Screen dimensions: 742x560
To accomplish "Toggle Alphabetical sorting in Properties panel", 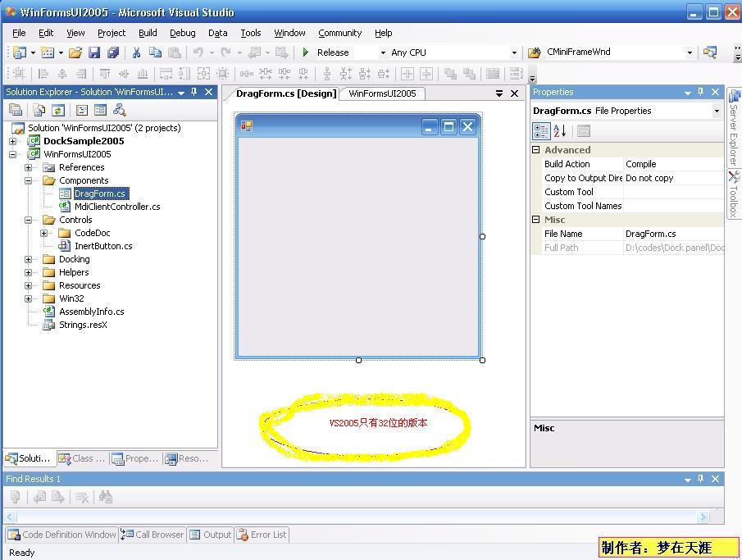I will pos(559,130).
